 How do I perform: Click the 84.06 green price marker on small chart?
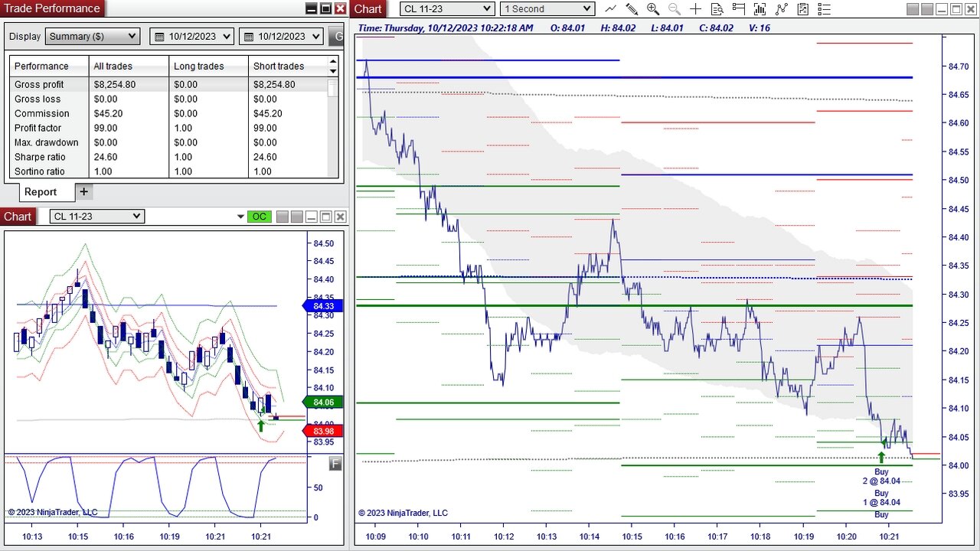323,403
